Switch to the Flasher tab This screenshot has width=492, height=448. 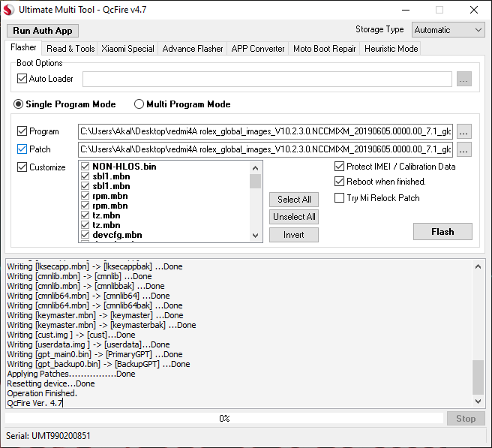coord(23,48)
